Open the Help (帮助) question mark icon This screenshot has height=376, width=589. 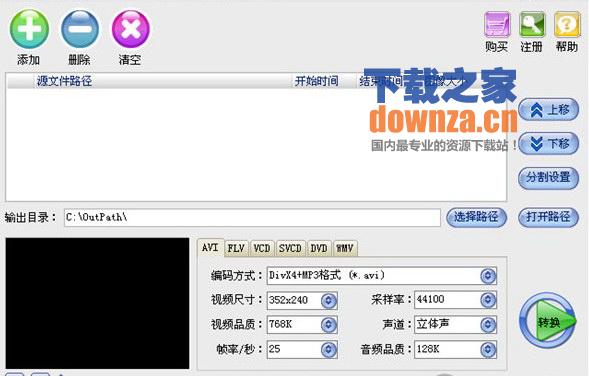567,24
